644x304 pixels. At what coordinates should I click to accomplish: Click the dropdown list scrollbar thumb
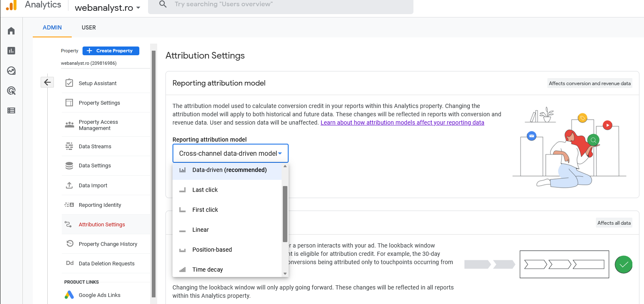[x=285, y=214]
